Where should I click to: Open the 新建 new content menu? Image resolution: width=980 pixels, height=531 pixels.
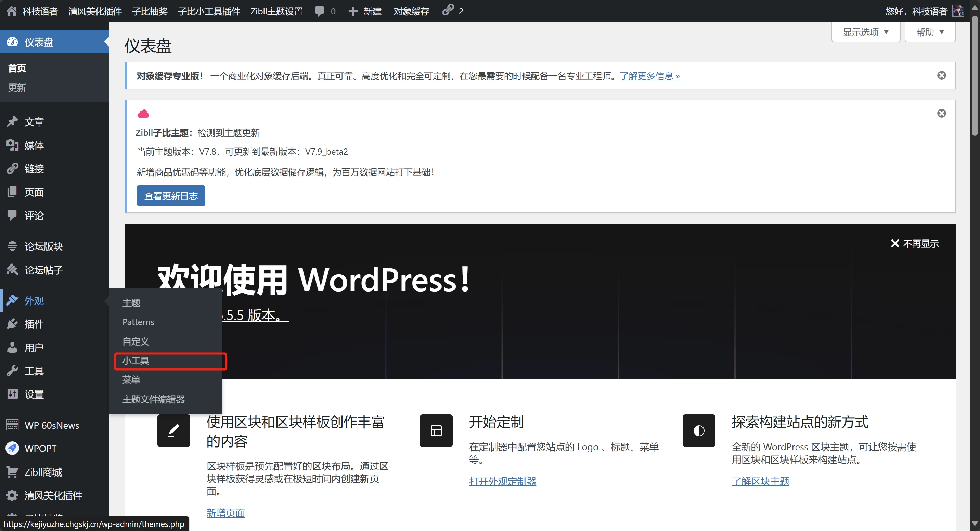click(365, 11)
